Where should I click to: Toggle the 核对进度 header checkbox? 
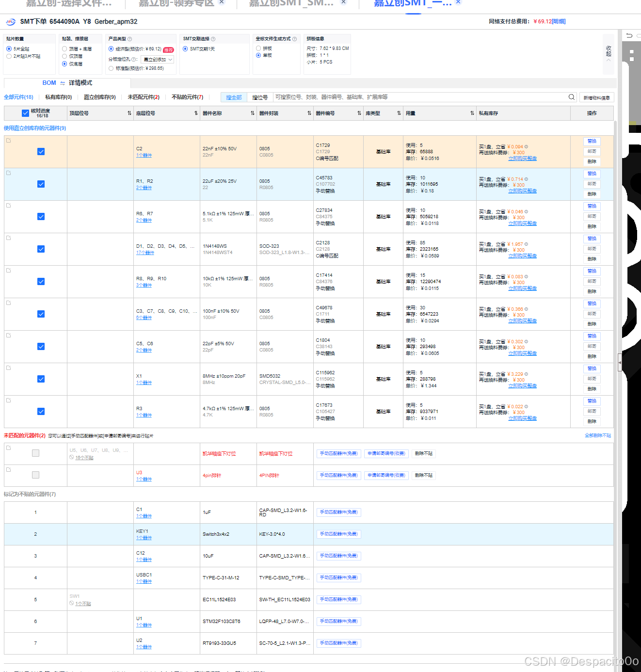click(x=25, y=113)
